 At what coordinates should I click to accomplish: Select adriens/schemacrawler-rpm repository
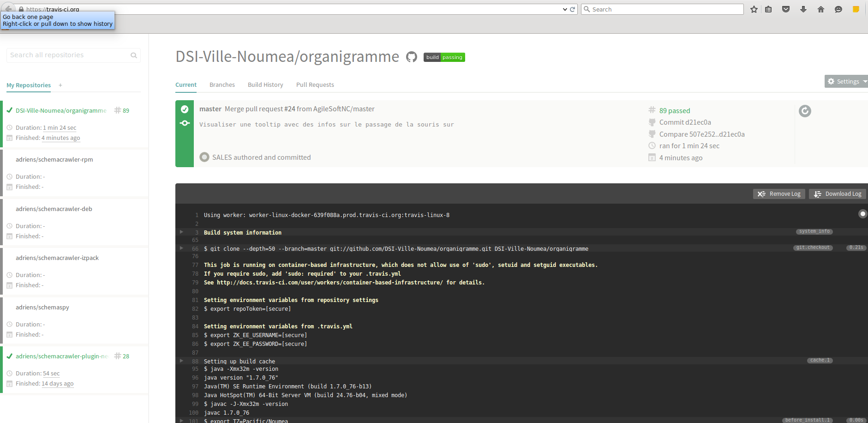pos(54,160)
